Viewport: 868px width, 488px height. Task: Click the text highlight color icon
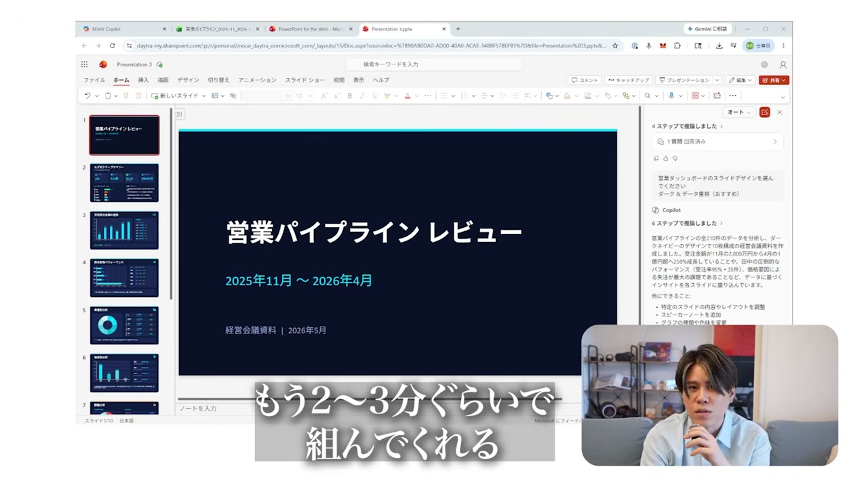pyautogui.click(x=387, y=96)
